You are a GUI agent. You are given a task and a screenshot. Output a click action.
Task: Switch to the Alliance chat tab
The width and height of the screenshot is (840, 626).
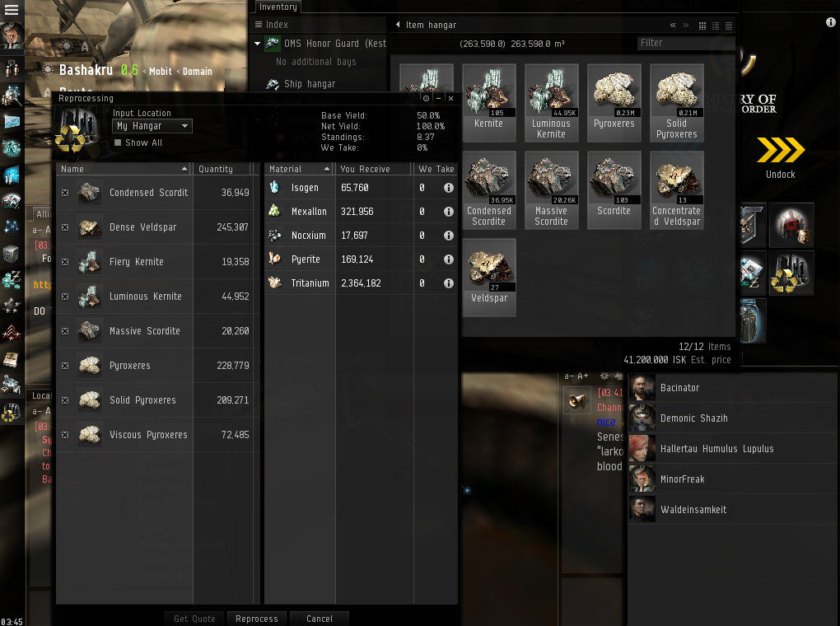(x=42, y=214)
